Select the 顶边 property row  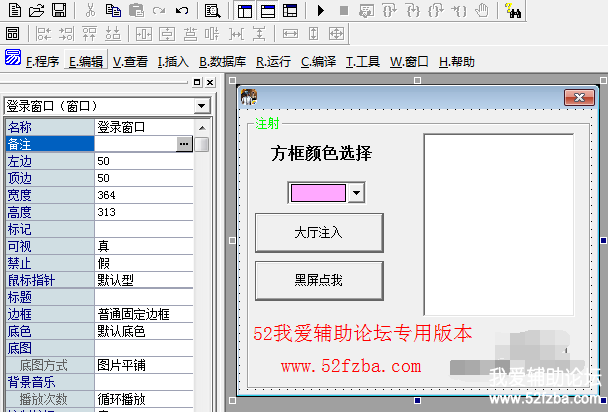tap(100, 178)
